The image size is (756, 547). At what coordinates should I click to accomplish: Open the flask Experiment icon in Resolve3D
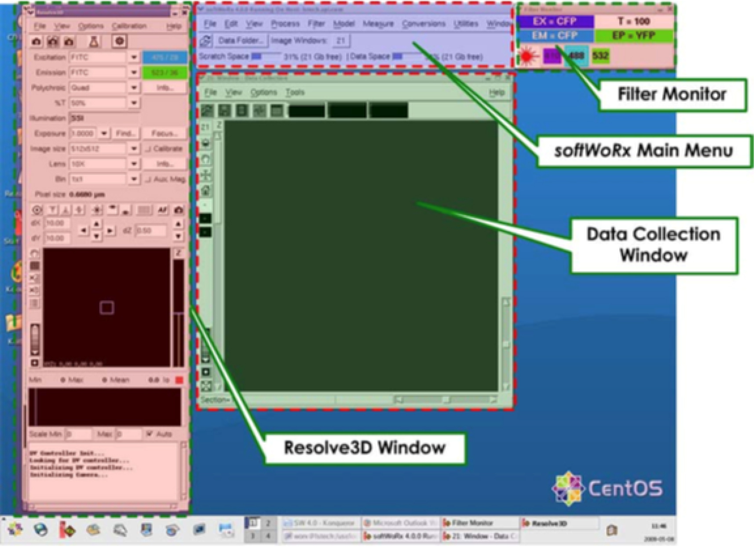(94, 41)
